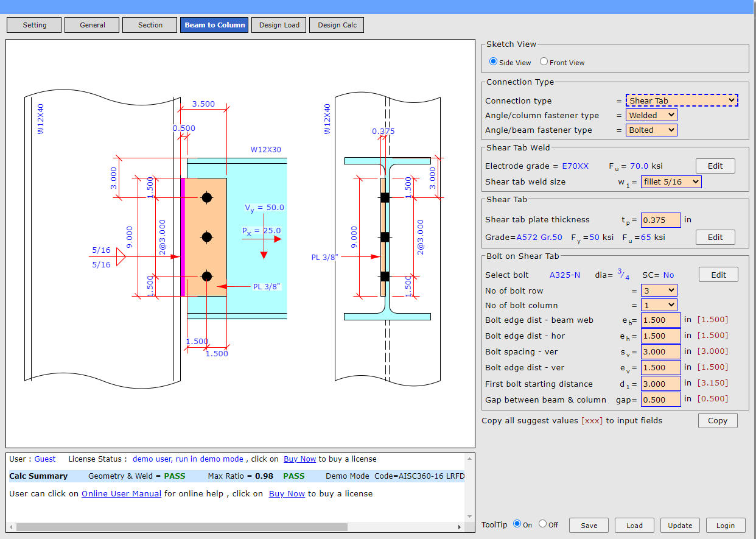Click the middle bolt in side view sketch
Screen dimensions: 756x539
point(207,236)
